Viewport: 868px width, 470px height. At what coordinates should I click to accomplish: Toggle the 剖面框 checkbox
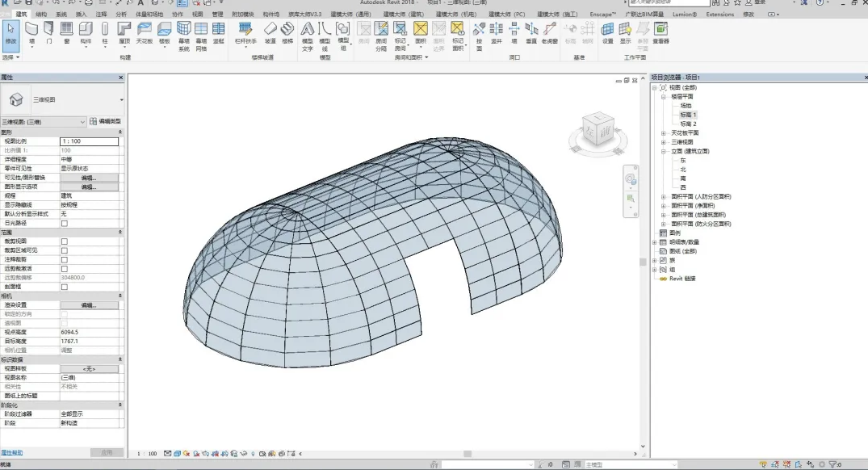(65, 287)
